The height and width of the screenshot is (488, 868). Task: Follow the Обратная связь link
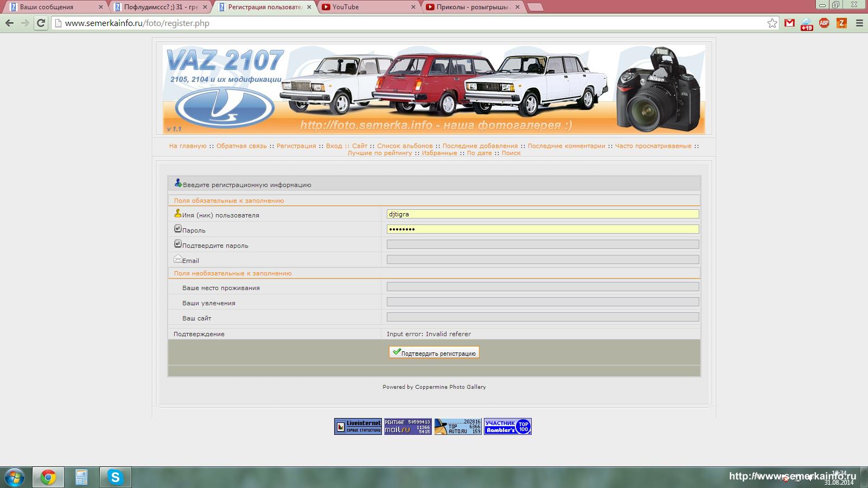[x=241, y=146]
